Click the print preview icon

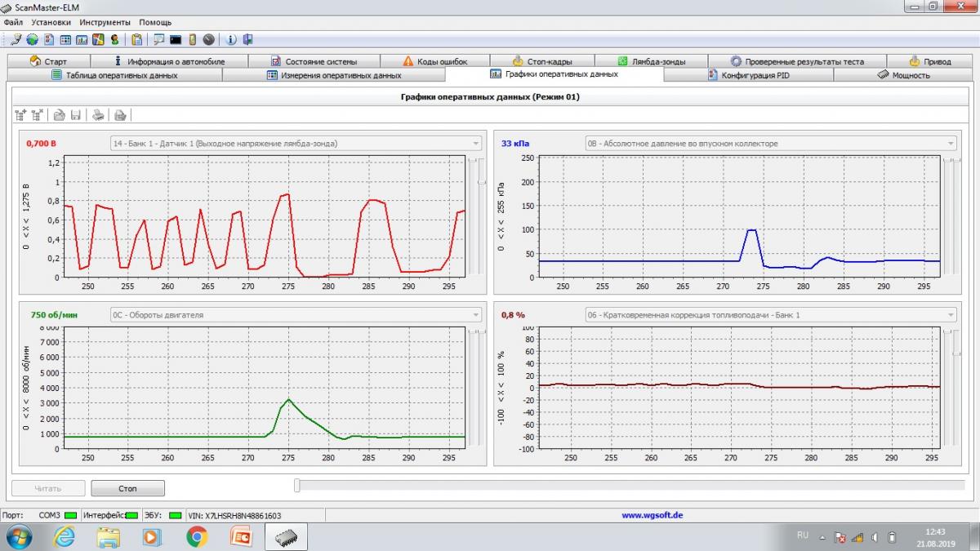pyautogui.click(x=120, y=115)
